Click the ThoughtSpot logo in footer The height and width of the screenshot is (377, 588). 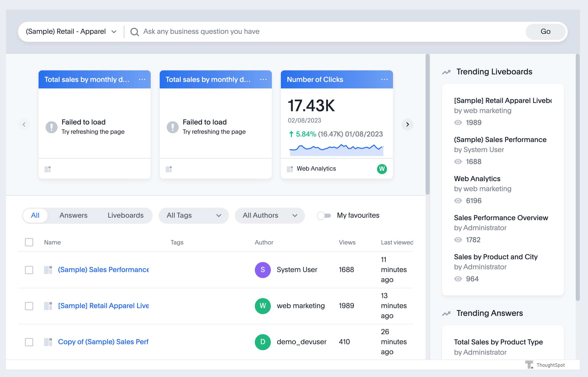point(545,365)
